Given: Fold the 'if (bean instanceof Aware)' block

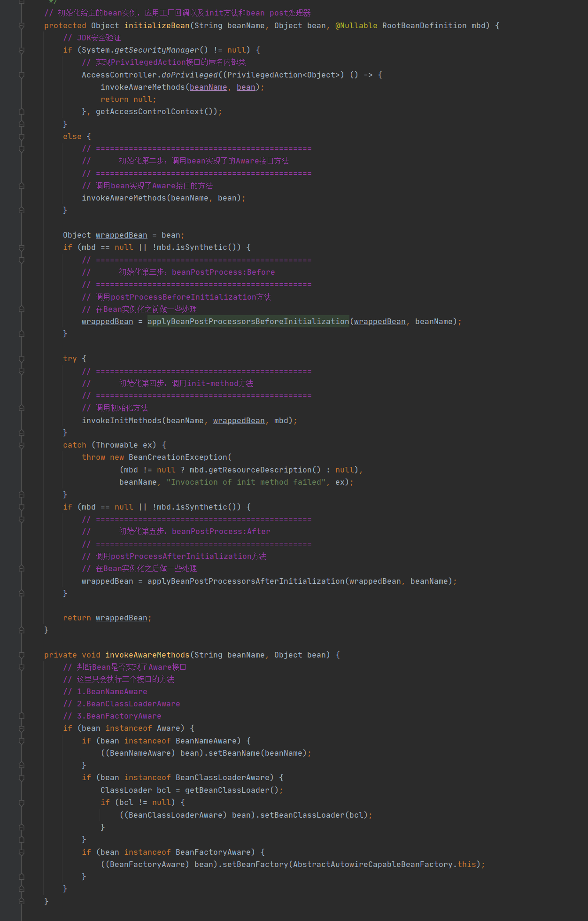Looking at the screenshot, I should click(x=22, y=728).
